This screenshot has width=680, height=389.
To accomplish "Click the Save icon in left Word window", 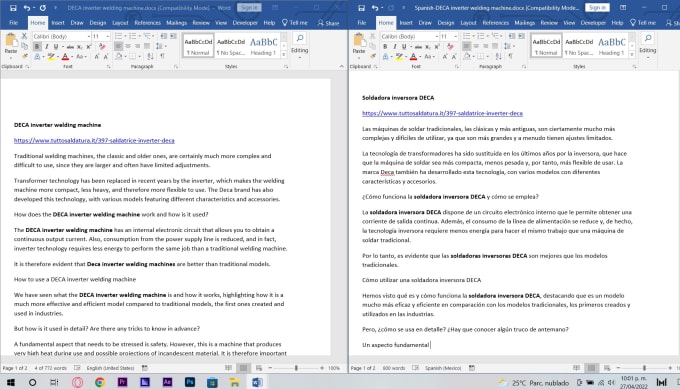I will point(13,8).
